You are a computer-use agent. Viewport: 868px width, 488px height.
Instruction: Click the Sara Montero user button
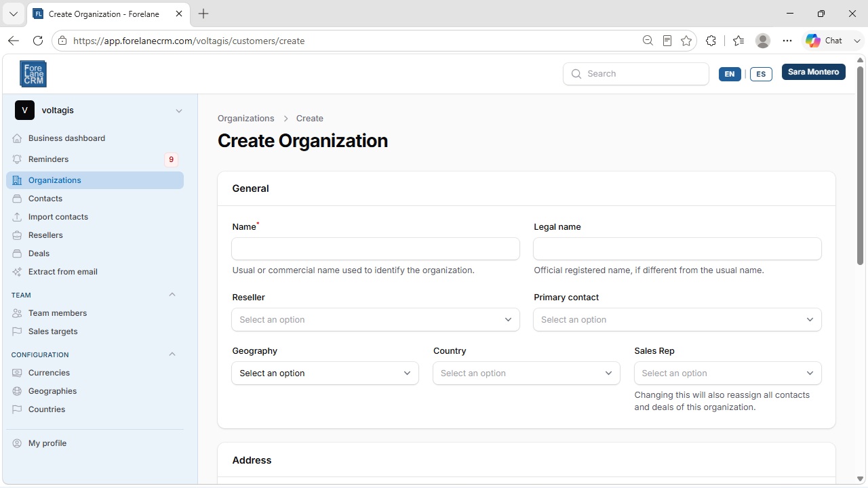(x=814, y=72)
